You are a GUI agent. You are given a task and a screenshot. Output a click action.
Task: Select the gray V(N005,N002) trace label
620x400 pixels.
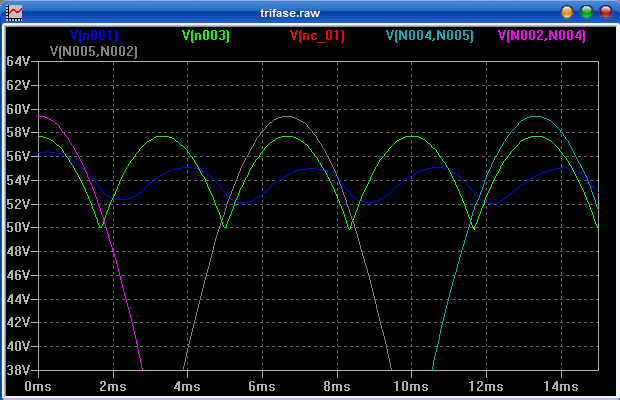pos(93,51)
